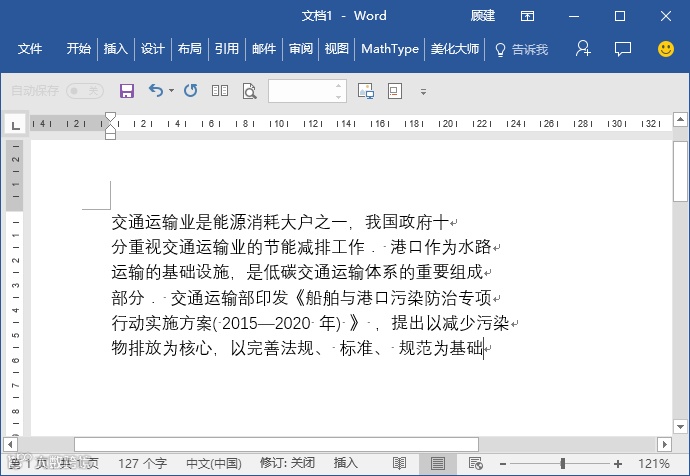Image resolution: width=690 pixels, height=476 pixels.
Task: Switch to the 插入 ribbon tab
Action: [115, 49]
